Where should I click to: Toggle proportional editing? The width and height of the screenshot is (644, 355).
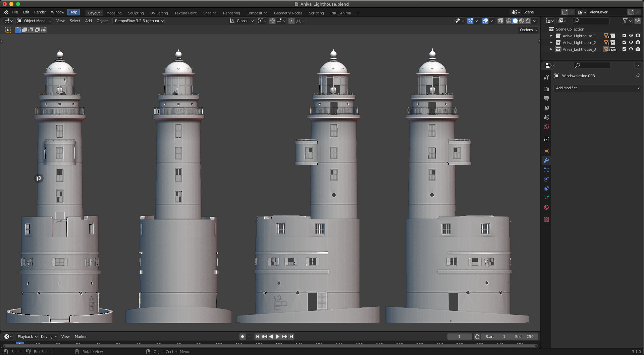291,21
